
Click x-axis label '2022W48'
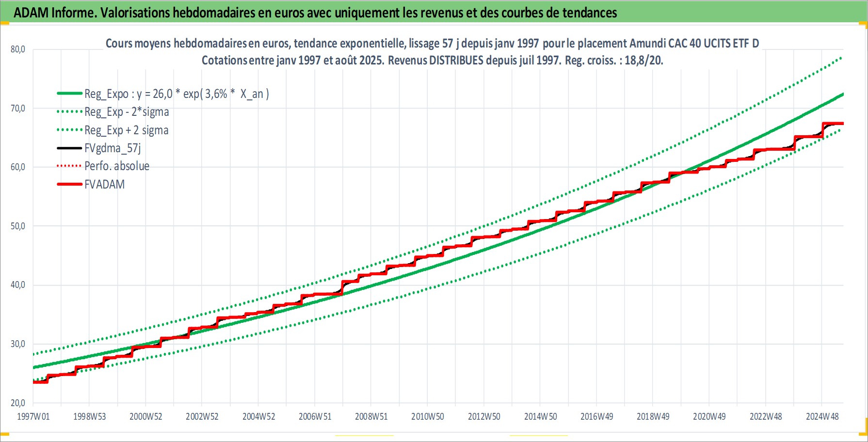click(766, 417)
